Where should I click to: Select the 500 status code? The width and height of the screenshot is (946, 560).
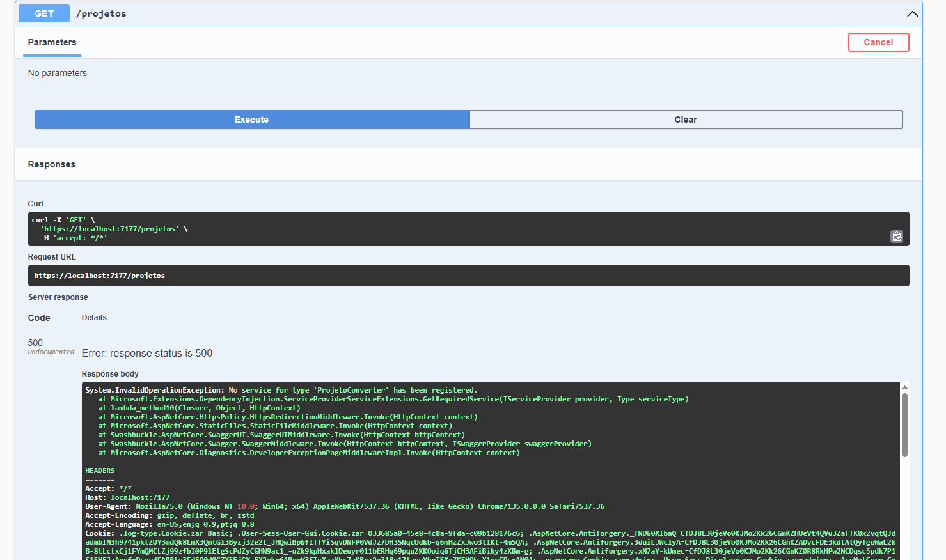[35, 343]
